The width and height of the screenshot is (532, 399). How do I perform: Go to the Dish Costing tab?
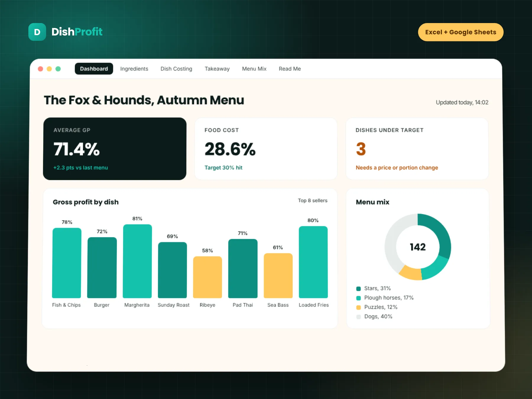[x=176, y=69]
